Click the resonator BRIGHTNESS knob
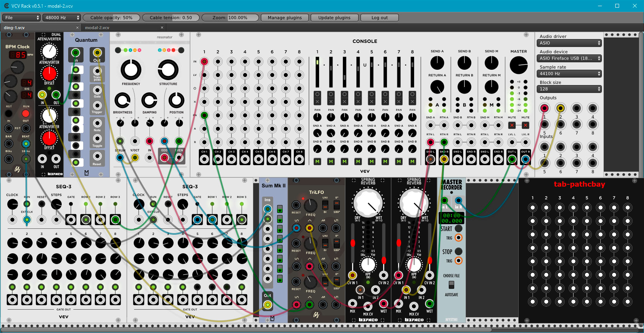The height and width of the screenshot is (333, 644). (122, 100)
